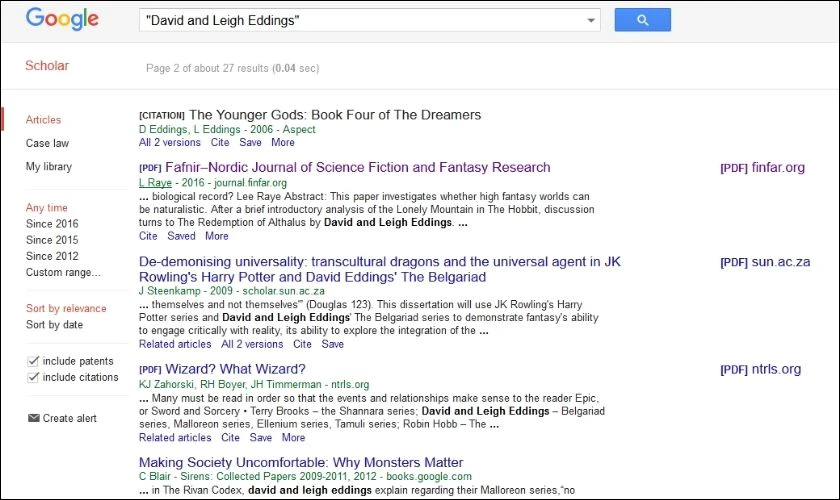Open More under Wizard? What Wizard?
Image resolution: width=840 pixels, height=500 pixels.
pos(293,437)
